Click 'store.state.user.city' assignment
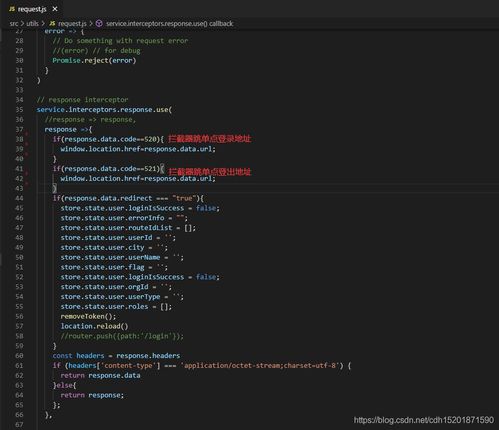 point(114,248)
